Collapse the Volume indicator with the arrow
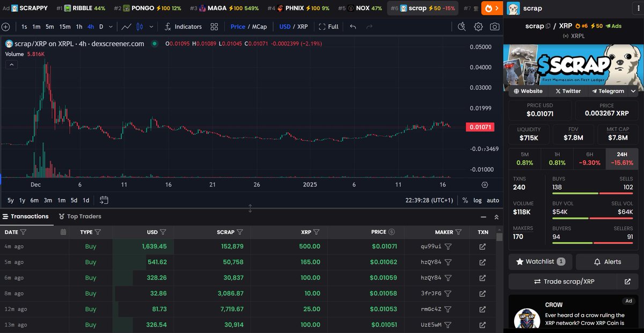Viewport: 644px width, 333px height. click(x=11, y=64)
